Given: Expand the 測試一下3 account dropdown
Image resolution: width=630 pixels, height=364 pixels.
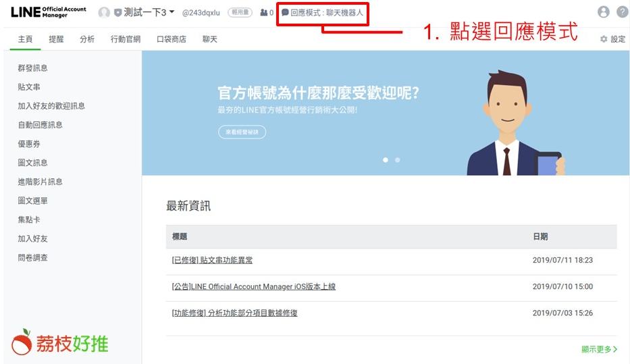Looking at the screenshot, I should point(172,12).
